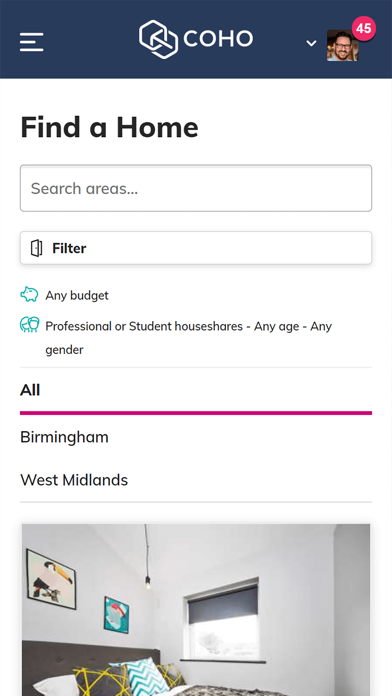This screenshot has width=392, height=696.
Task: Open the Filter button
Action: [x=196, y=248]
